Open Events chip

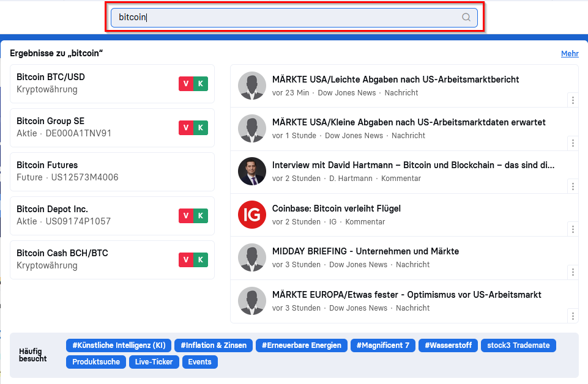pyautogui.click(x=200, y=362)
